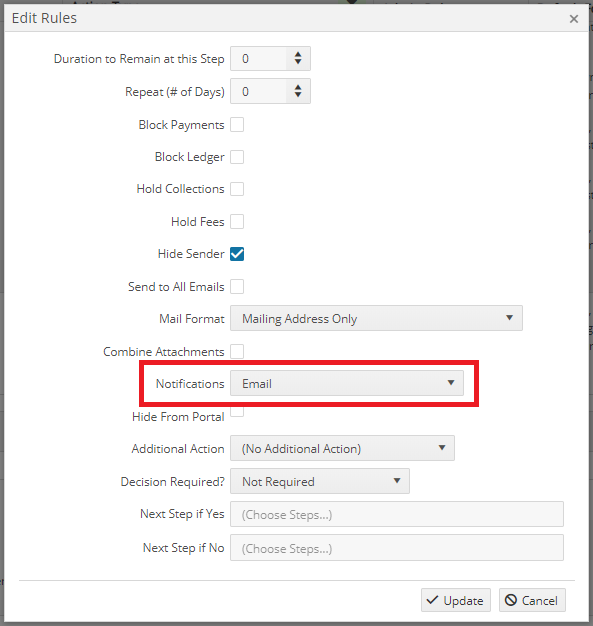Check the Combine Attachments box
The width and height of the screenshot is (593, 626).
[x=237, y=352]
